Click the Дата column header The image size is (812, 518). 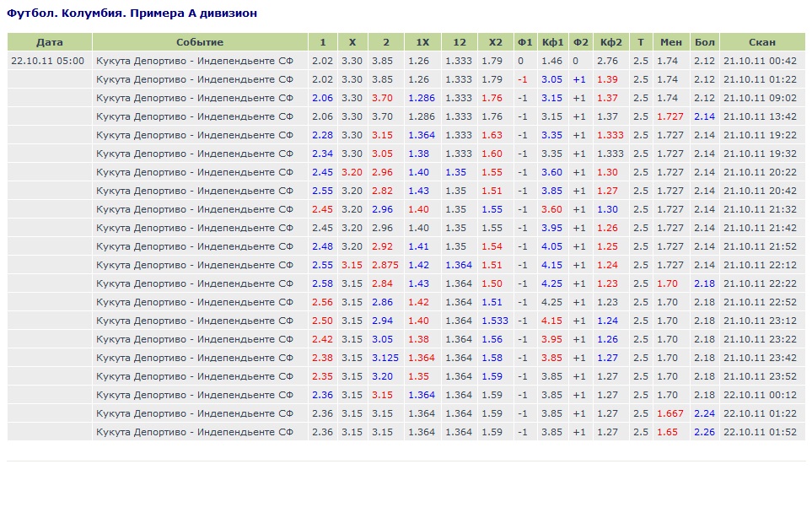50,42
